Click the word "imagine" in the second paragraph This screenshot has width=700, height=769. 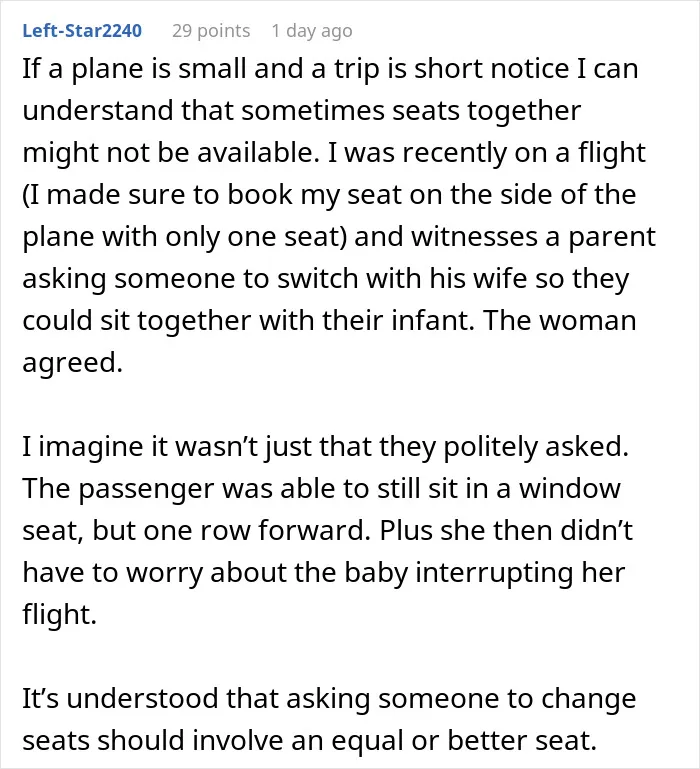(x=92, y=447)
